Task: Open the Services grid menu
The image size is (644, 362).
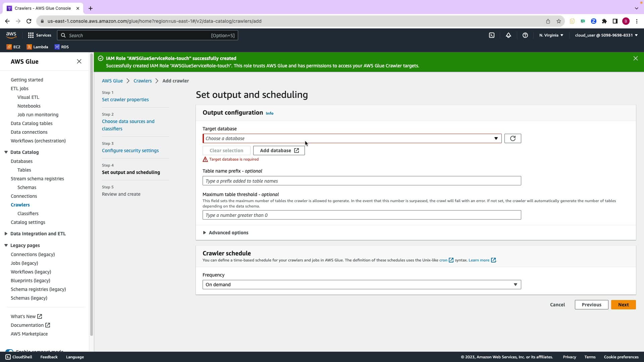Action: click(39, 35)
